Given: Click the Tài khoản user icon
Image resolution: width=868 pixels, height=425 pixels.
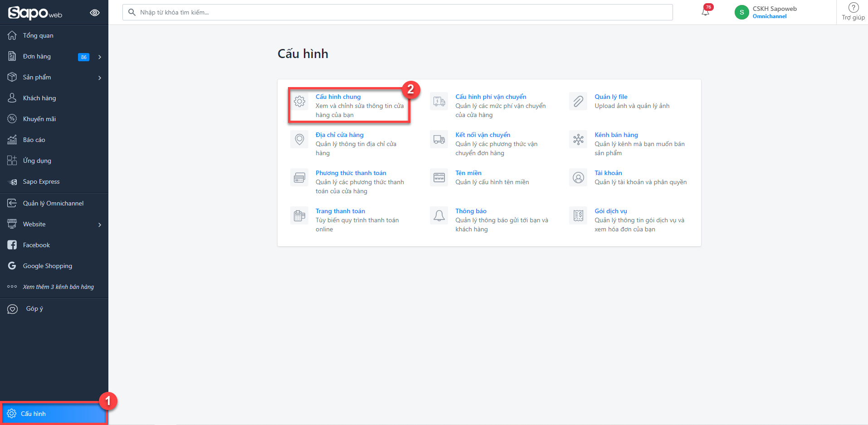Looking at the screenshot, I should click(x=578, y=177).
